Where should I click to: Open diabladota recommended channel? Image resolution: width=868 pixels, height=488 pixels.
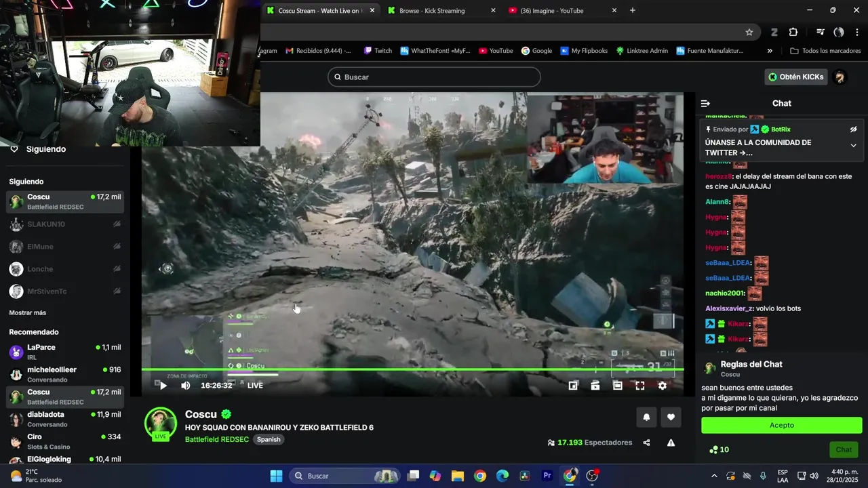point(65,419)
